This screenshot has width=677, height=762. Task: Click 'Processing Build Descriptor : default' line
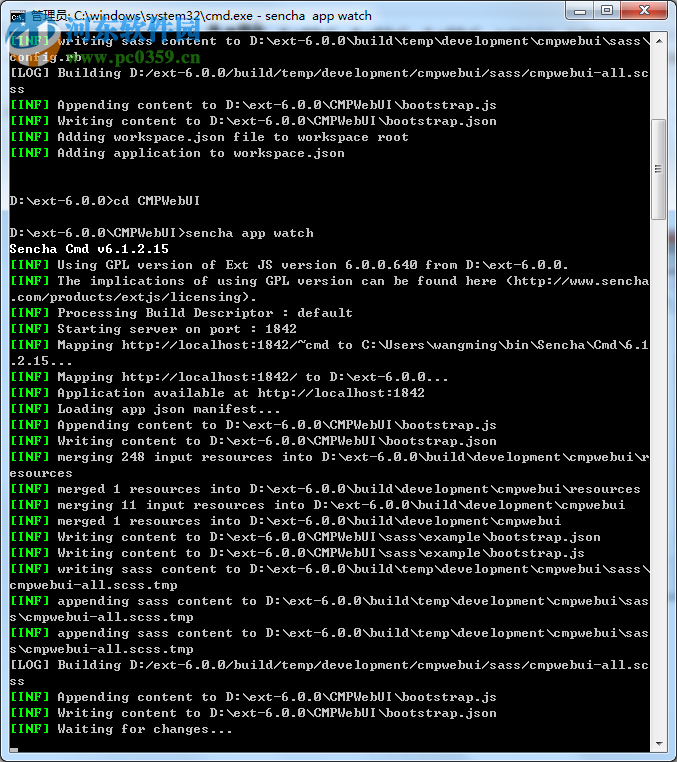pos(181,313)
